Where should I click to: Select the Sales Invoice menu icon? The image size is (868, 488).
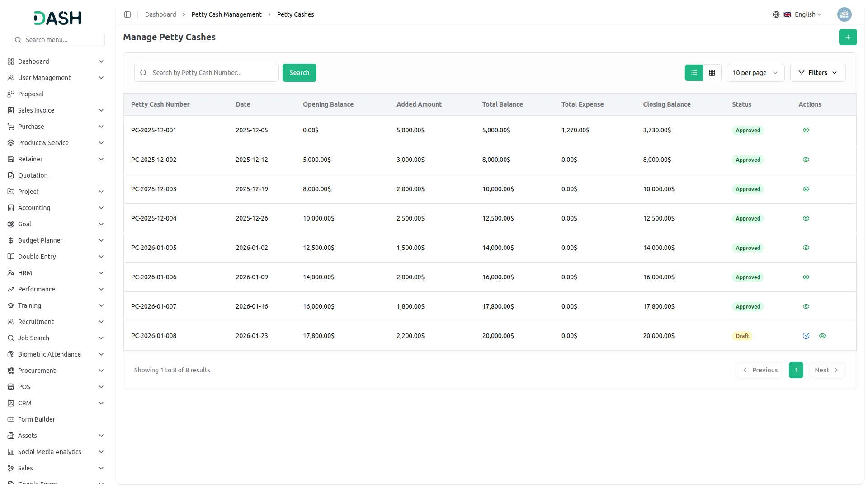click(x=11, y=110)
